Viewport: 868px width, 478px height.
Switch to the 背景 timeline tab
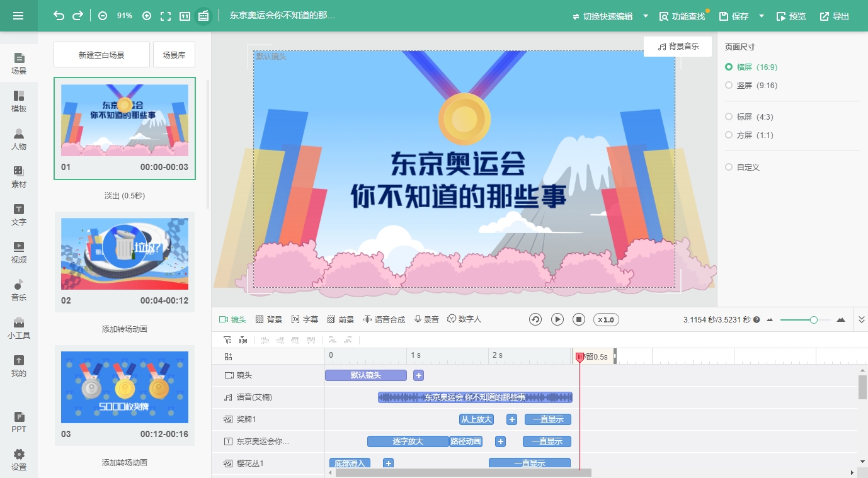coord(269,319)
